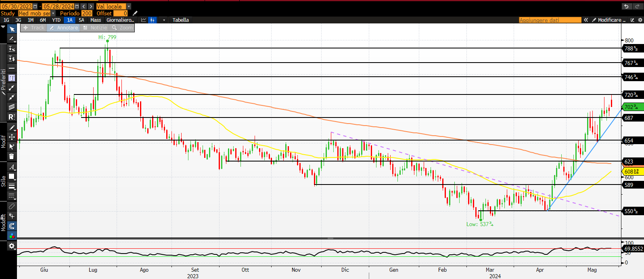The height and width of the screenshot is (279, 644).
Task: Switch to candlestick chart type
Action: [153, 20]
